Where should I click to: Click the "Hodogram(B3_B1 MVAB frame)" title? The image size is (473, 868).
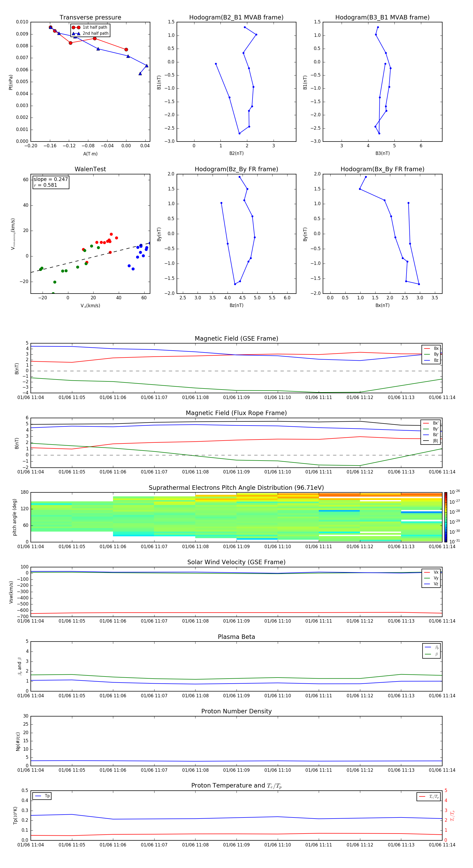[x=382, y=18]
